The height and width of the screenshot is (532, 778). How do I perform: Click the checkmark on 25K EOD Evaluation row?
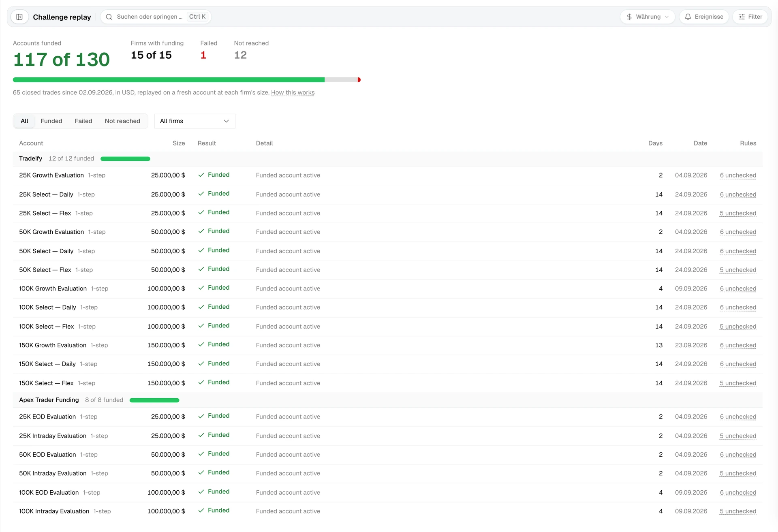point(201,416)
